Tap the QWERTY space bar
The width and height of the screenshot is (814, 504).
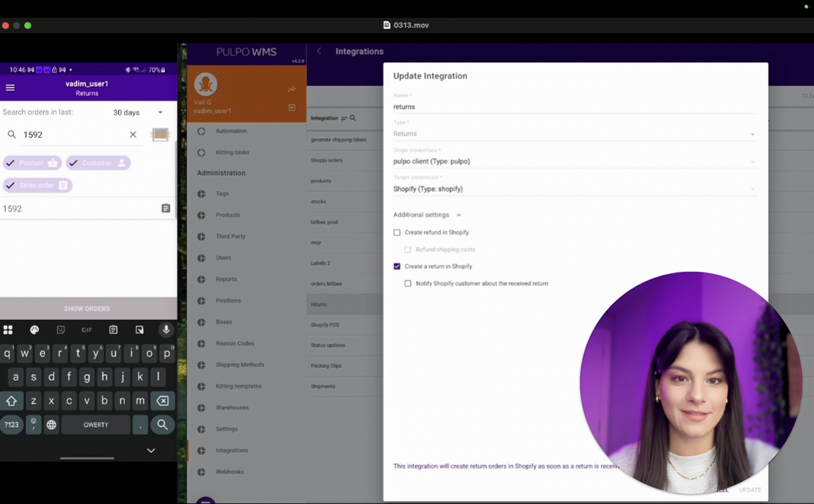click(96, 425)
